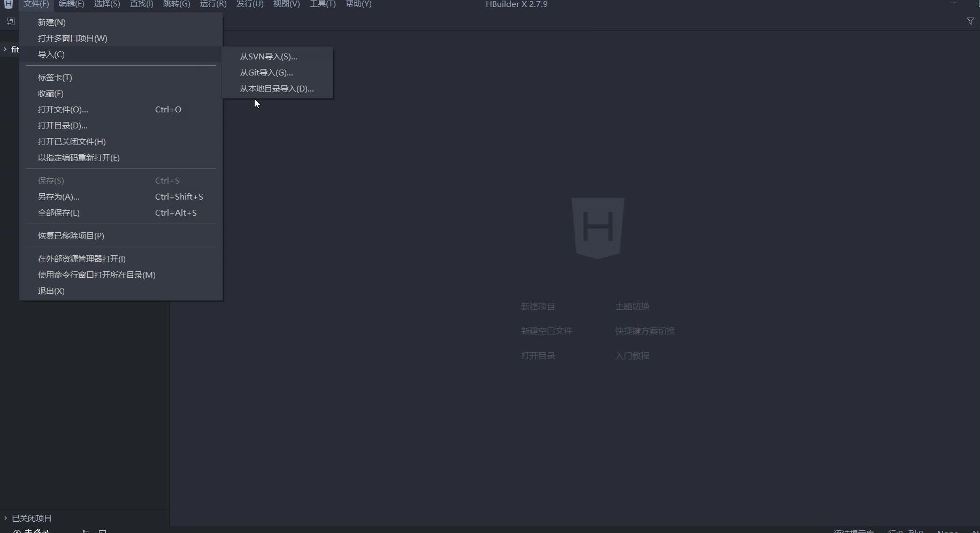Select 恢复已移除项目(P) menu entry

pos(121,236)
